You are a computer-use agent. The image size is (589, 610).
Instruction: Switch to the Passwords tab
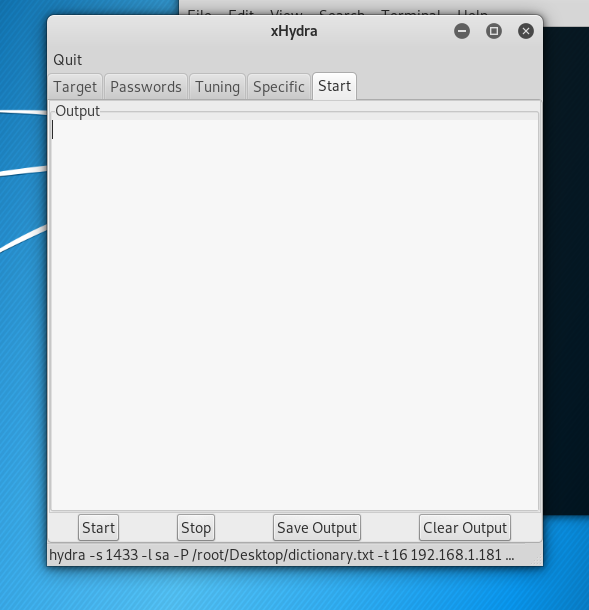pyautogui.click(x=146, y=87)
